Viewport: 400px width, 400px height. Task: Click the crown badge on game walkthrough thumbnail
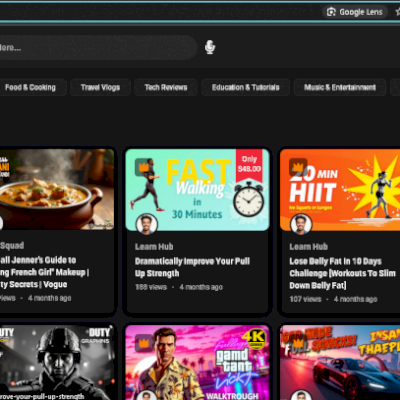tap(144, 343)
